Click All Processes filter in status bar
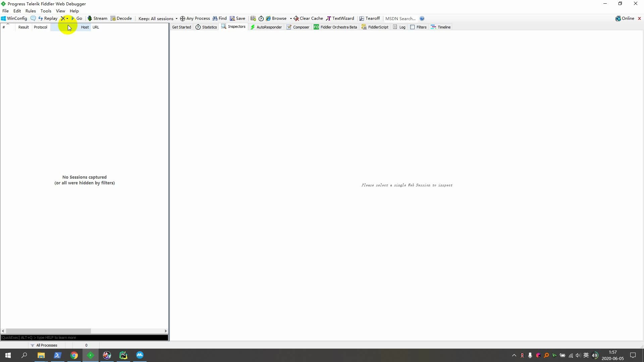644x362 pixels. point(44,345)
